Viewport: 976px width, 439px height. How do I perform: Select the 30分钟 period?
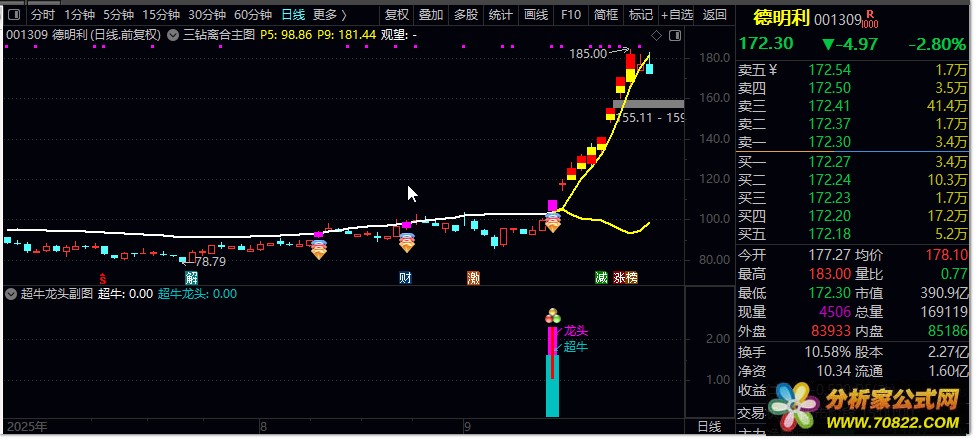coord(207,14)
